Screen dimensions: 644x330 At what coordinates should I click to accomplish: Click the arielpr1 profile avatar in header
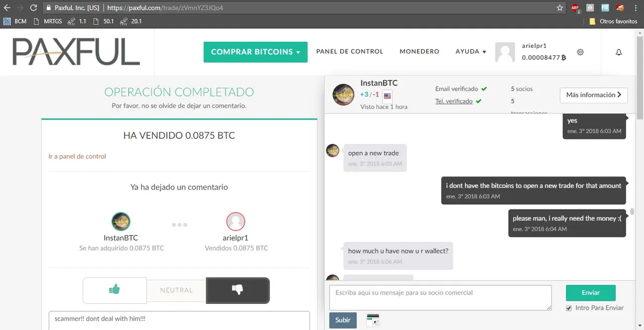[x=505, y=52]
